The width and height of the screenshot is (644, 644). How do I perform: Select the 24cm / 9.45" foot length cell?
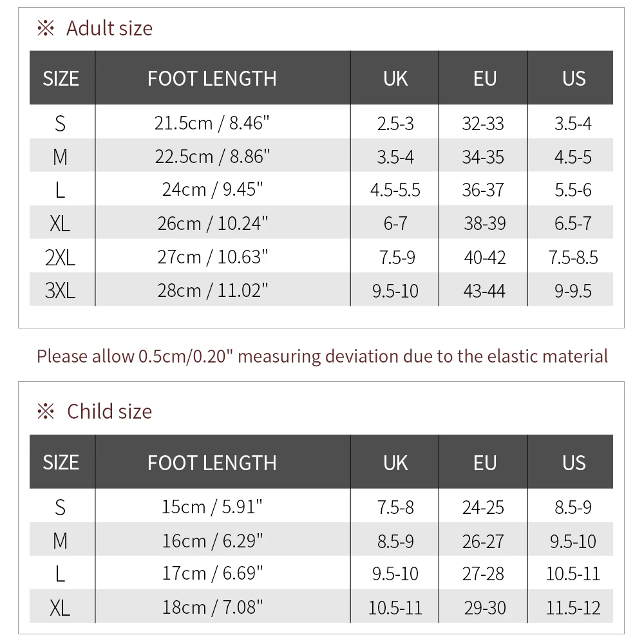point(212,190)
